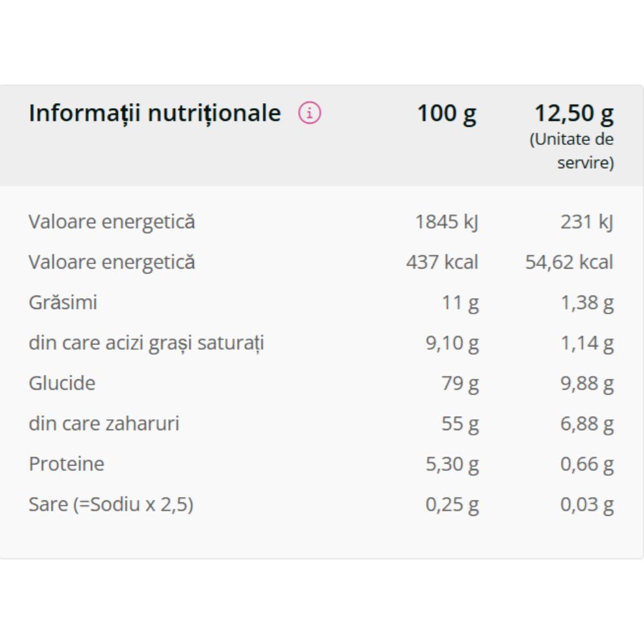This screenshot has height=644, width=644.
Task: Select the 54,62 kcal value
Action: pos(569,263)
